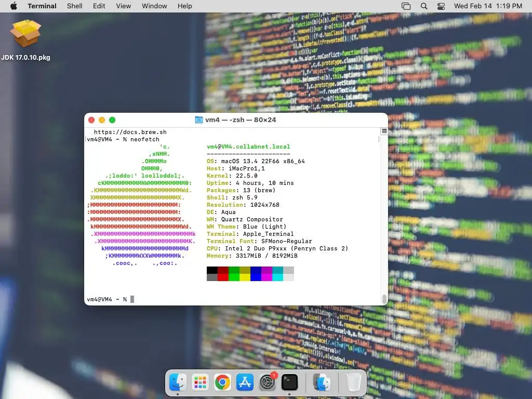
Task: Open the Apple menu
Action: [14, 6]
